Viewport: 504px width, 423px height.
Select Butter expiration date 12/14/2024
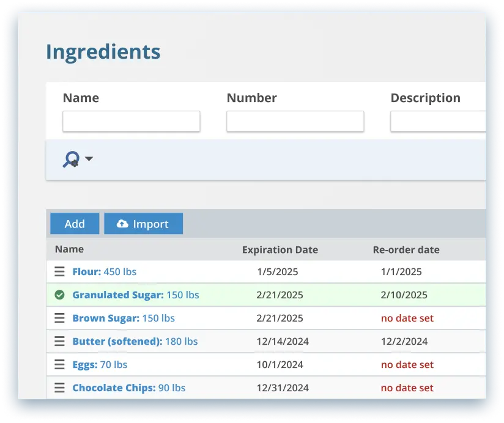283,341
